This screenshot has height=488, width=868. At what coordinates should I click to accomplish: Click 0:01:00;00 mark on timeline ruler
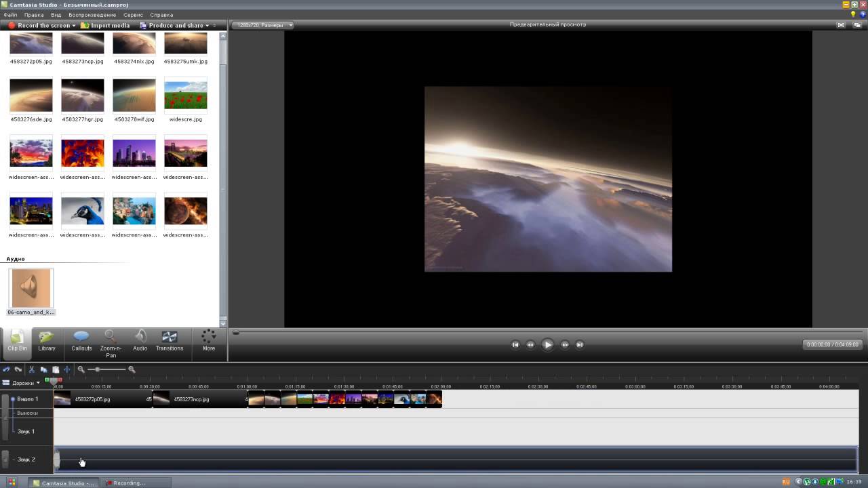pos(247,386)
